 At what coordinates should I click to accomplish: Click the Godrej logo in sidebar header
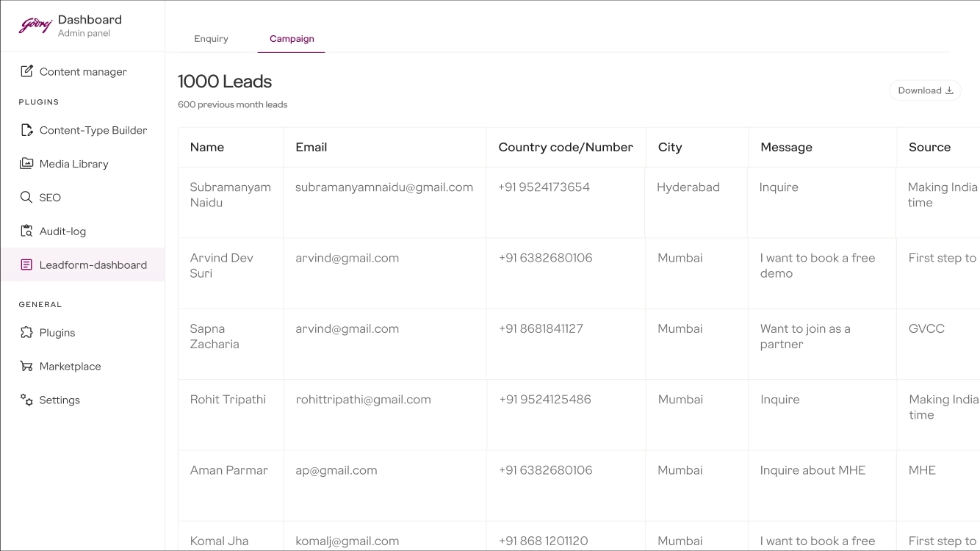pos(35,26)
